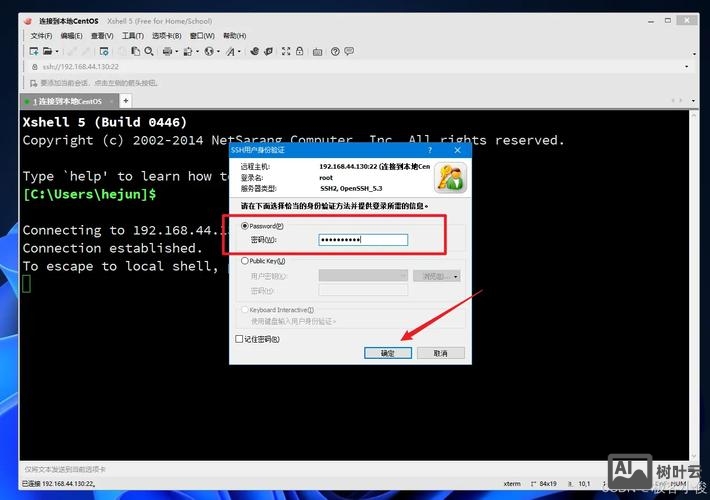Click the 取消 Cancel button
Viewport: 710px width, 500px height.
point(441,353)
